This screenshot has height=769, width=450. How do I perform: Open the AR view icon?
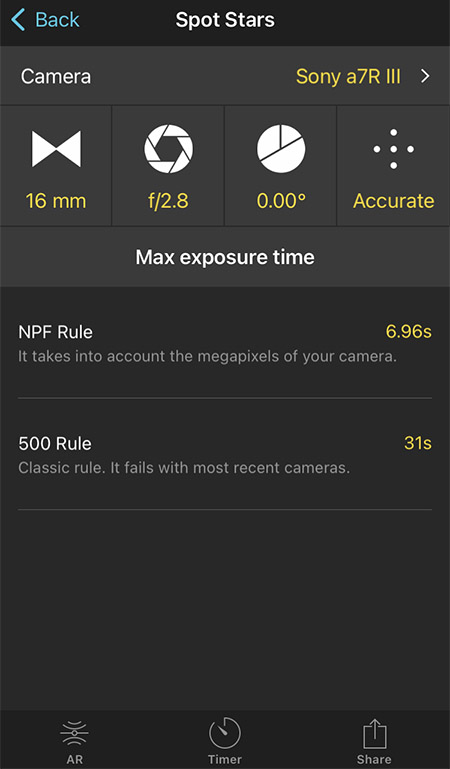click(75, 733)
